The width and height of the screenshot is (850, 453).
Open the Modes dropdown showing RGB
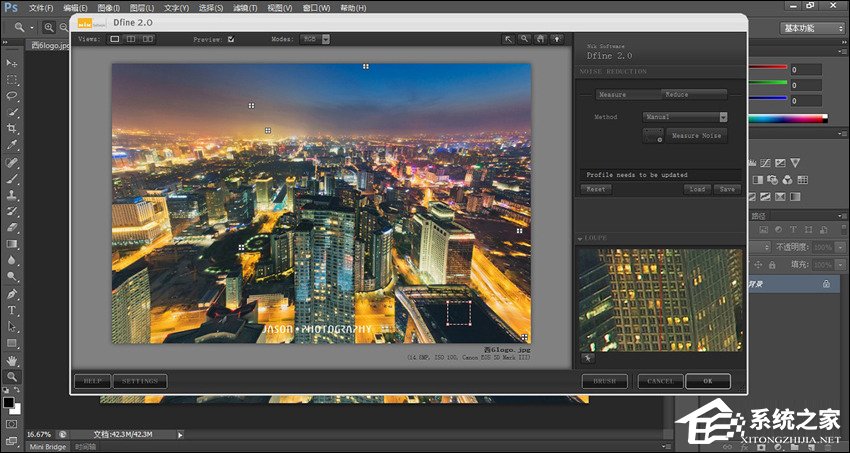[314, 39]
